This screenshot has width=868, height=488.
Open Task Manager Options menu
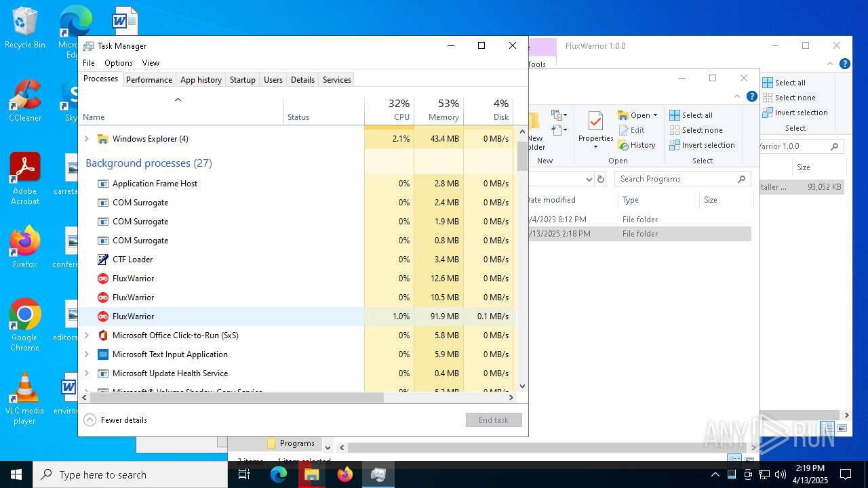coord(119,63)
